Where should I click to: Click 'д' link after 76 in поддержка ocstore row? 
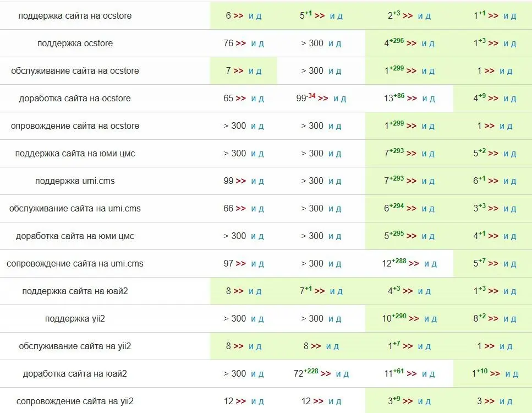tap(261, 44)
